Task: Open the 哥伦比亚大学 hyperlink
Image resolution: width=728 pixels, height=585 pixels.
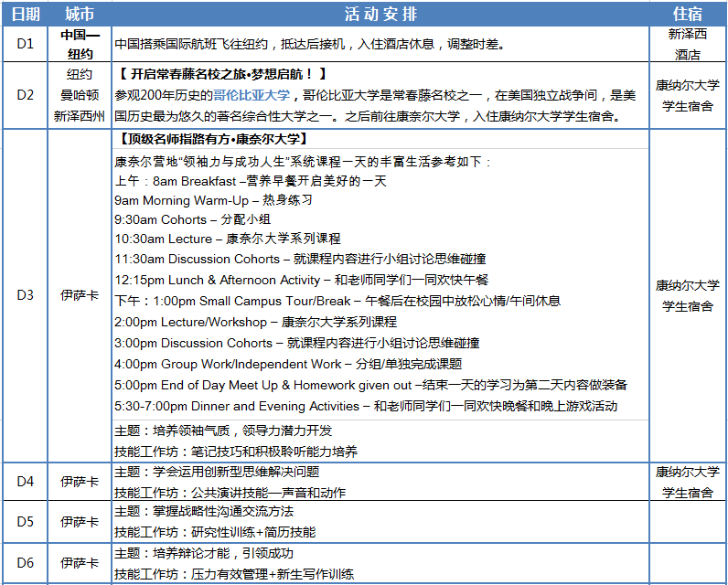Action: point(252,96)
